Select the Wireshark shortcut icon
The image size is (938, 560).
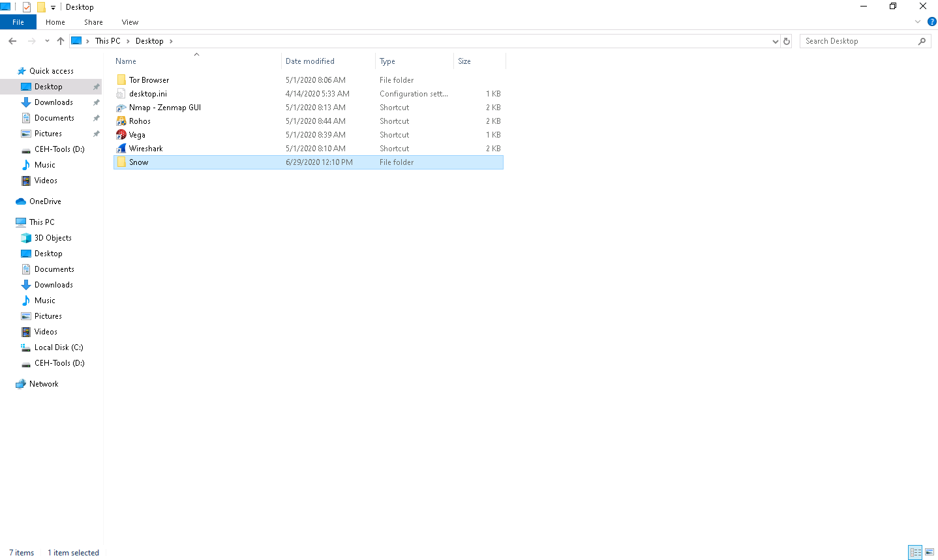[121, 149]
